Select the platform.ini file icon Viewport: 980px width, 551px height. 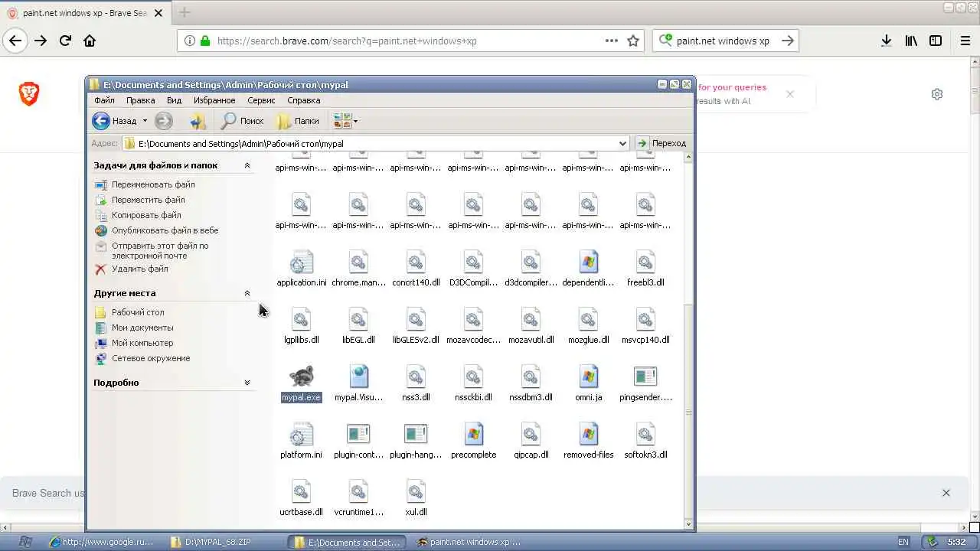click(301, 434)
